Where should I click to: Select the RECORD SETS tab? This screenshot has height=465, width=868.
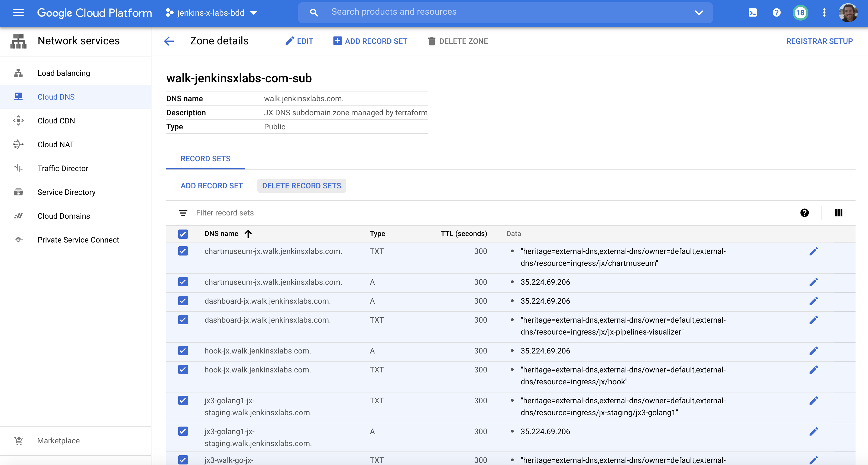coord(205,159)
